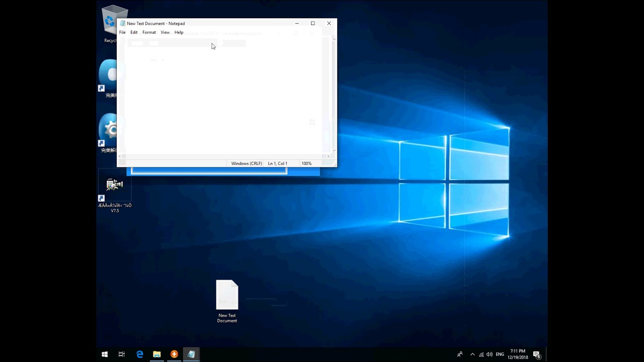Screen dimensions: 644x362
Task: Click the Notepad taskbar button
Action: coord(191,354)
